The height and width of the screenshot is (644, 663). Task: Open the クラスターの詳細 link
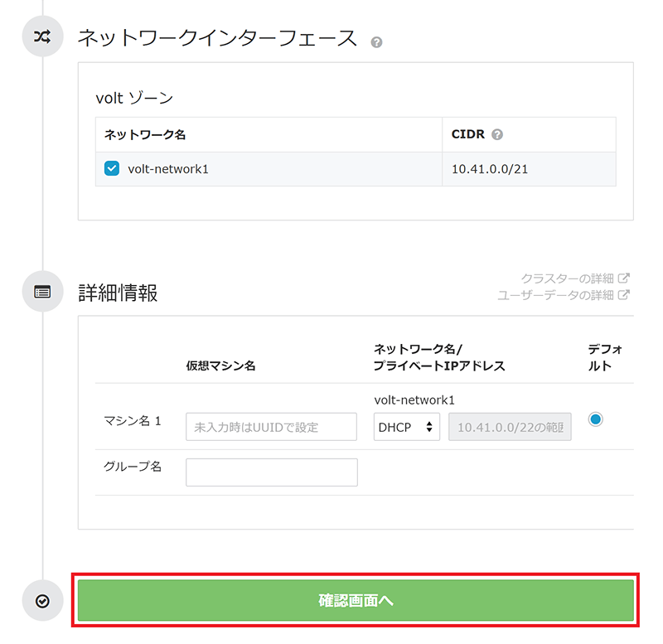pyautogui.click(x=568, y=278)
